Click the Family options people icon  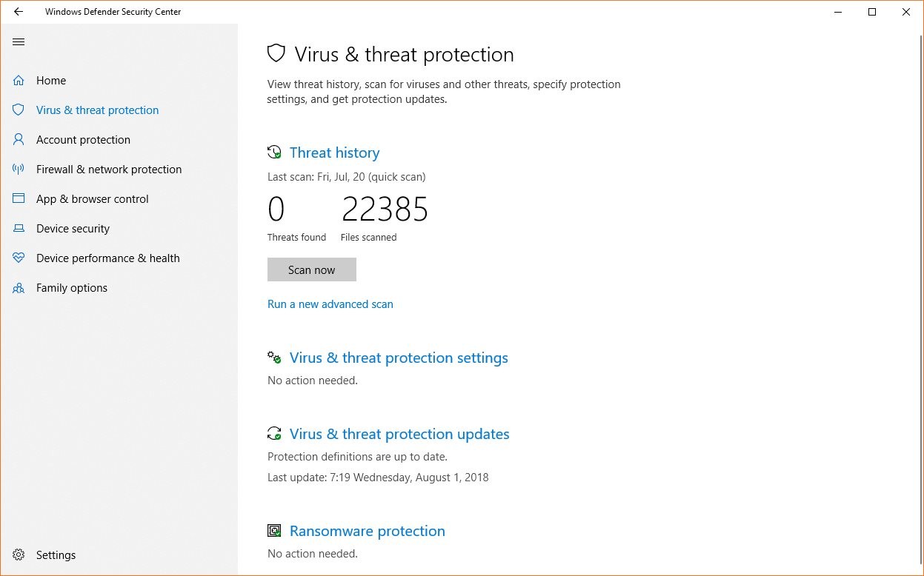19,288
